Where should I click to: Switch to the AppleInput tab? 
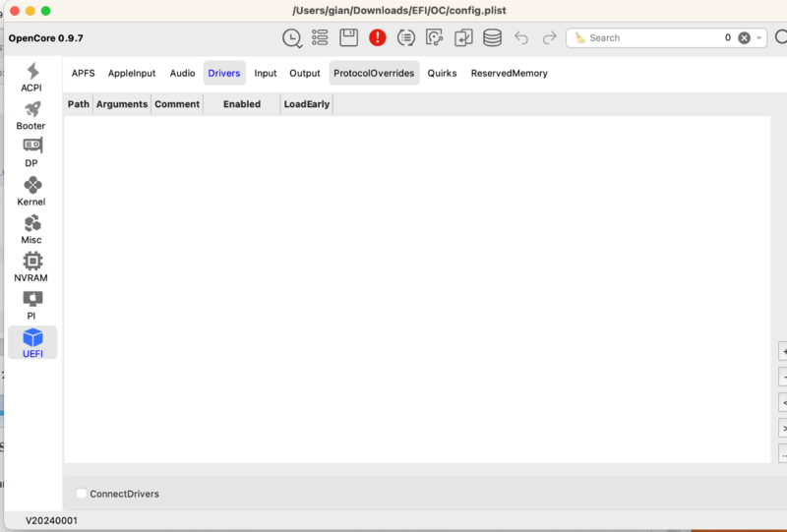(x=132, y=74)
